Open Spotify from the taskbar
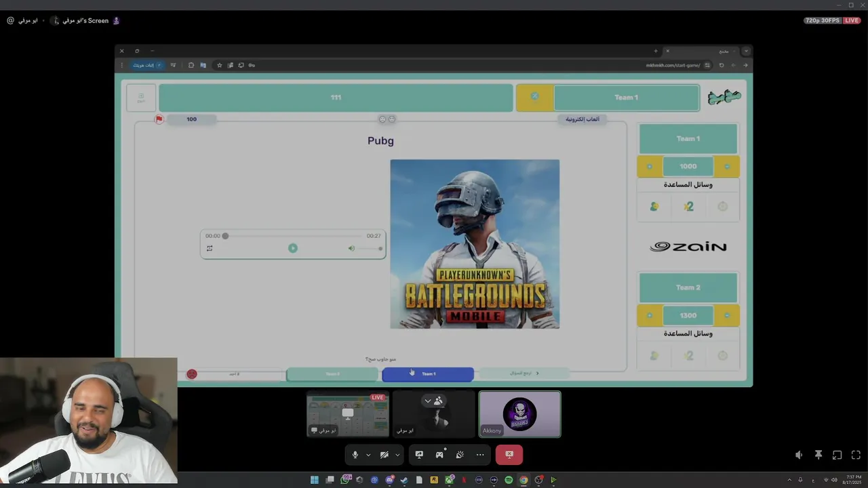 click(509, 480)
